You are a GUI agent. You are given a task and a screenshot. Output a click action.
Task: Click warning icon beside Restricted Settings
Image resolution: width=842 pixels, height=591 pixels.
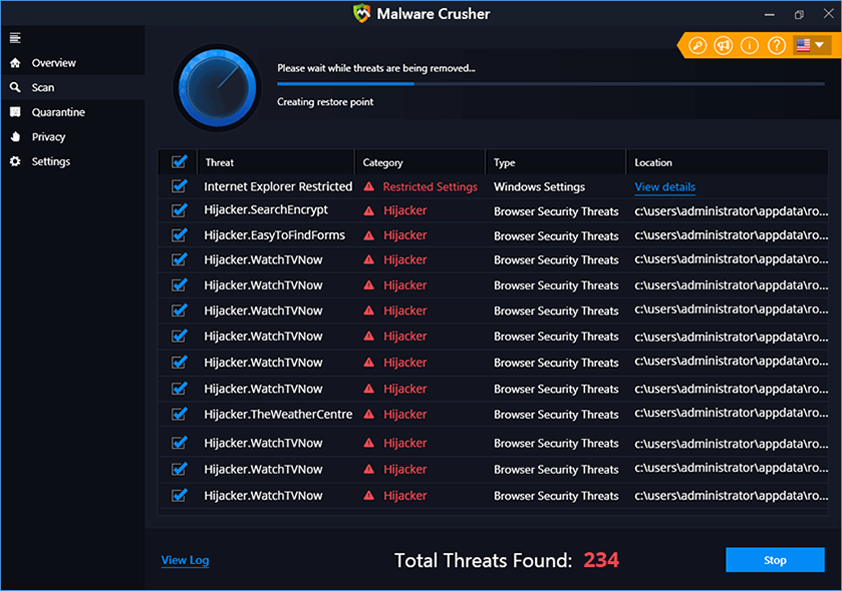[369, 187]
